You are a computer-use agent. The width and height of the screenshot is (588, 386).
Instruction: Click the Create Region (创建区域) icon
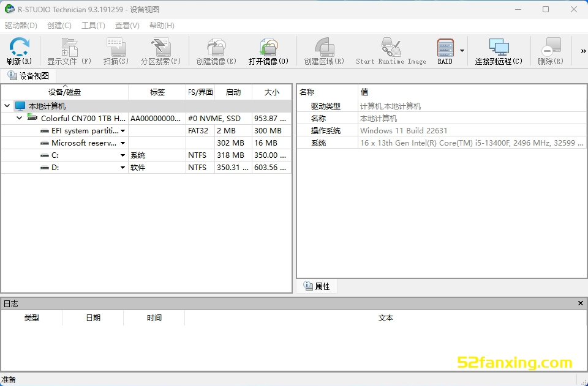(324, 47)
